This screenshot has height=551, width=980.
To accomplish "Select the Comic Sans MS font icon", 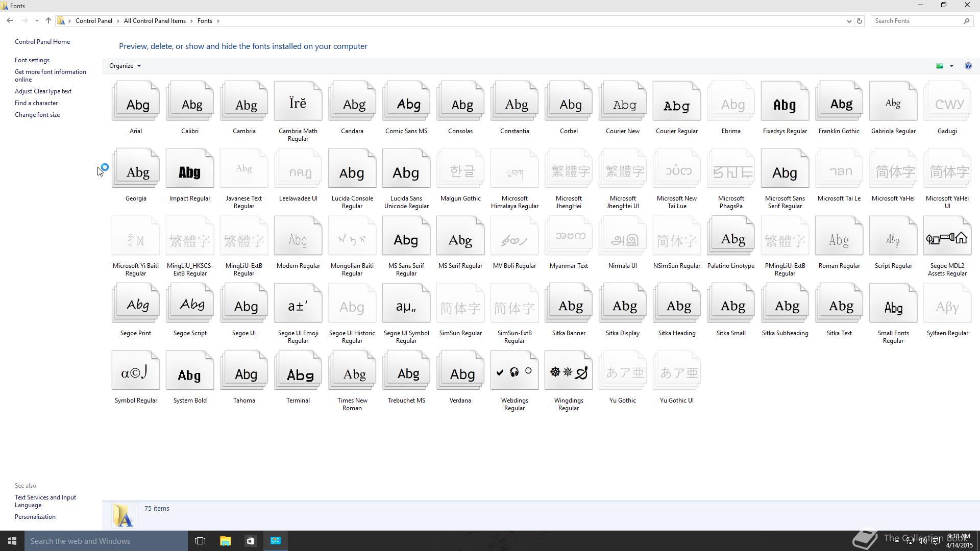I will point(406,101).
